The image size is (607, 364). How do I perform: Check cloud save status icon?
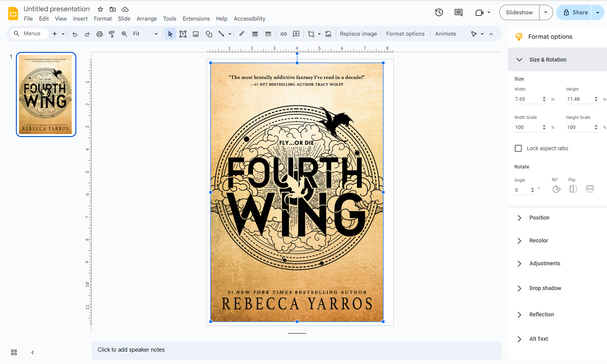125,9
